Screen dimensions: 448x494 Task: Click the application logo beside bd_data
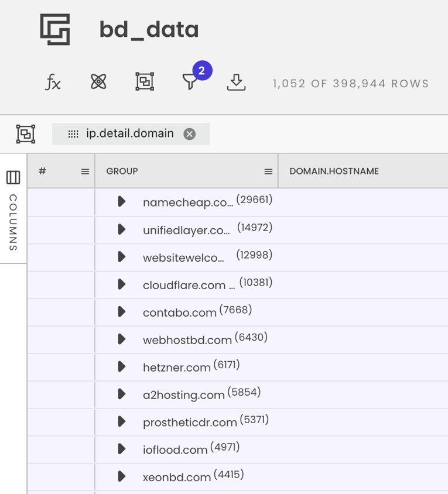[55, 29]
